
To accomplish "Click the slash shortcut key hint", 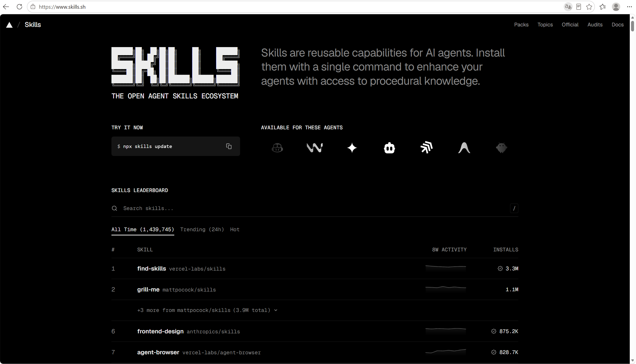I will click(x=514, y=208).
